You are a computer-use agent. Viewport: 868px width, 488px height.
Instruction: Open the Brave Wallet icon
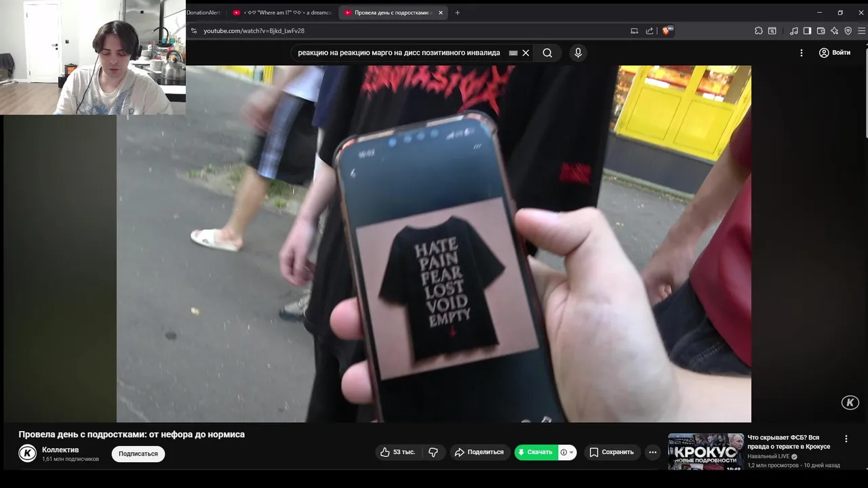point(821,30)
